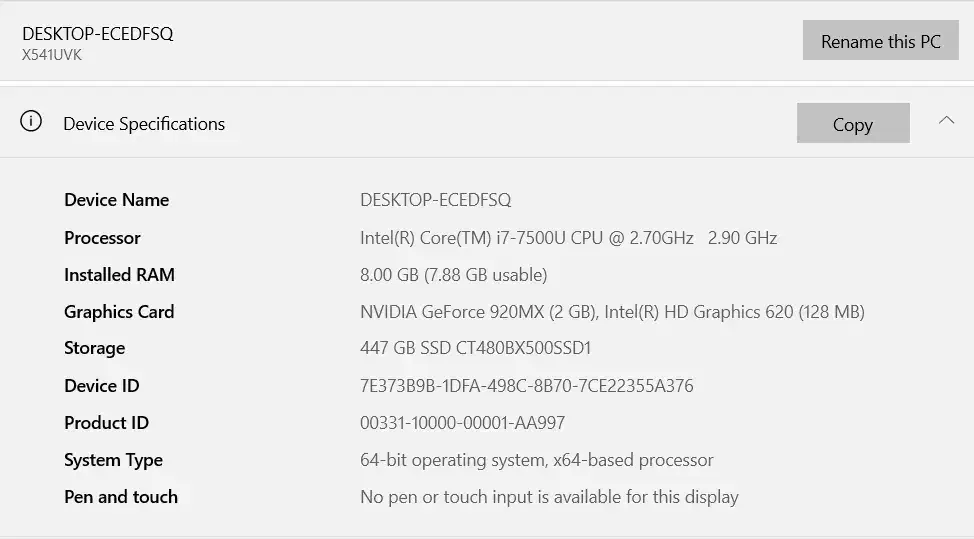
Task: Click the 447 GB SSD storage value
Action: tap(475, 348)
